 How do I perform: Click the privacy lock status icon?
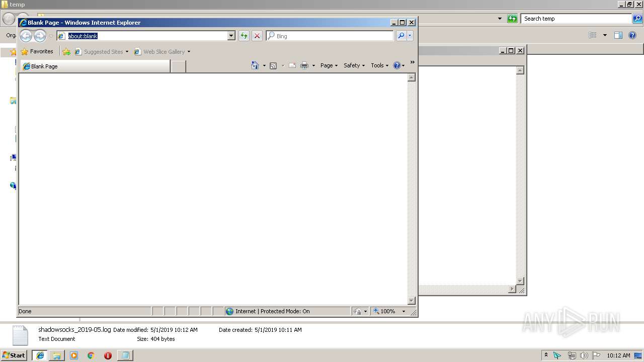358,311
